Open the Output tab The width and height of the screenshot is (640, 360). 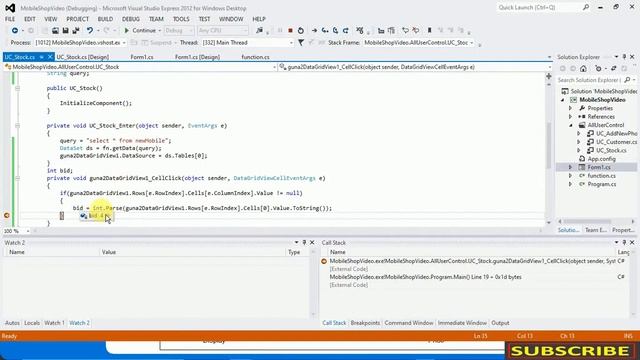[500, 323]
